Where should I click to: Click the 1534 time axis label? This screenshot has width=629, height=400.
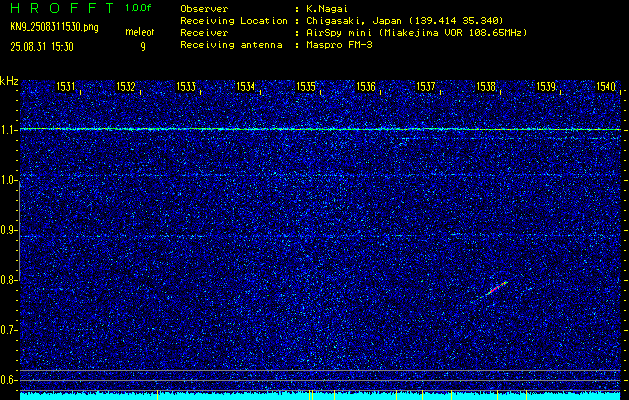246,86
